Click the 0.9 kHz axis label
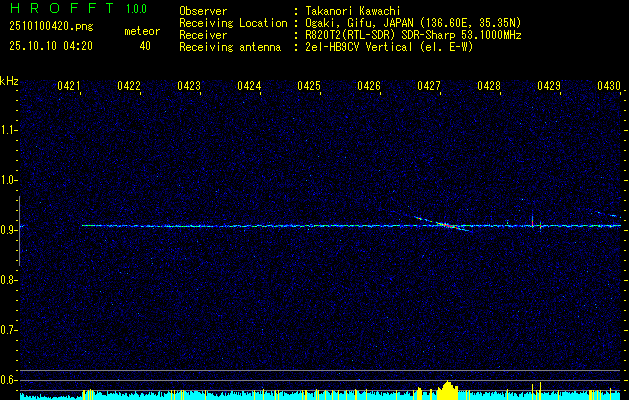Viewport: 629px width, 400px height. point(10,230)
